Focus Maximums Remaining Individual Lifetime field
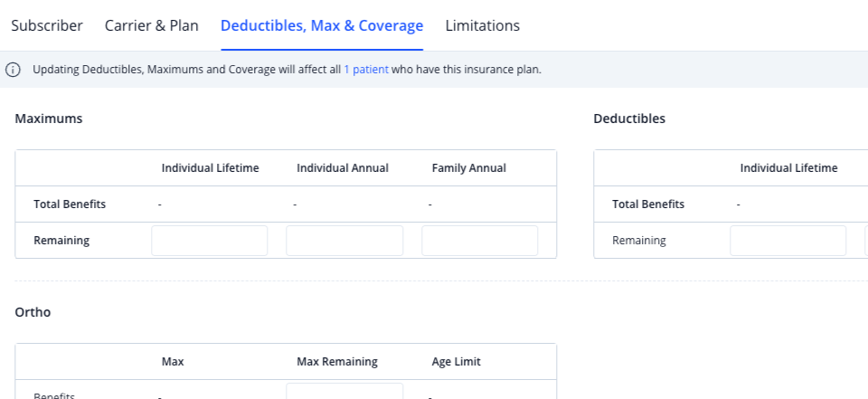The width and height of the screenshot is (868, 399). coord(209,241)
